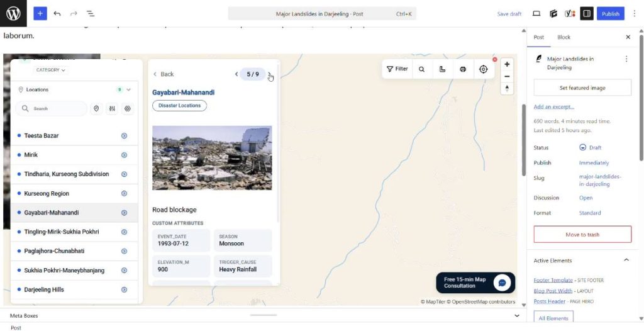The height and width of the screenshot is (331, 644).
Task: Open the Discussion setting showing Open
Action: click(x=586, y=198)
